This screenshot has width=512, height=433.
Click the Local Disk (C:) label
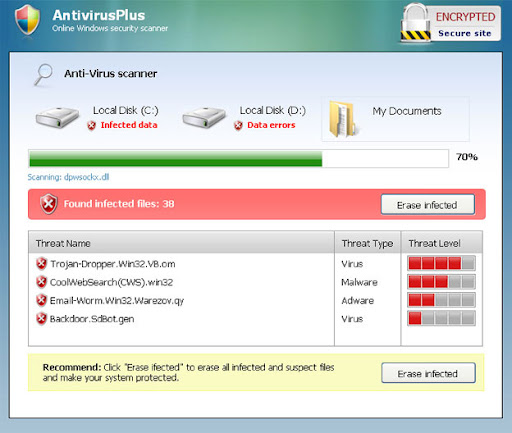point(126,110)
